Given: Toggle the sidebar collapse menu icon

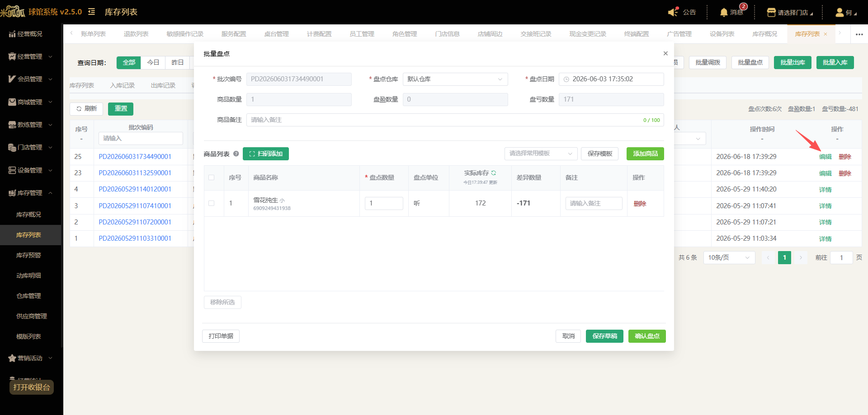Looking at the screenshot, I should 91,12.
